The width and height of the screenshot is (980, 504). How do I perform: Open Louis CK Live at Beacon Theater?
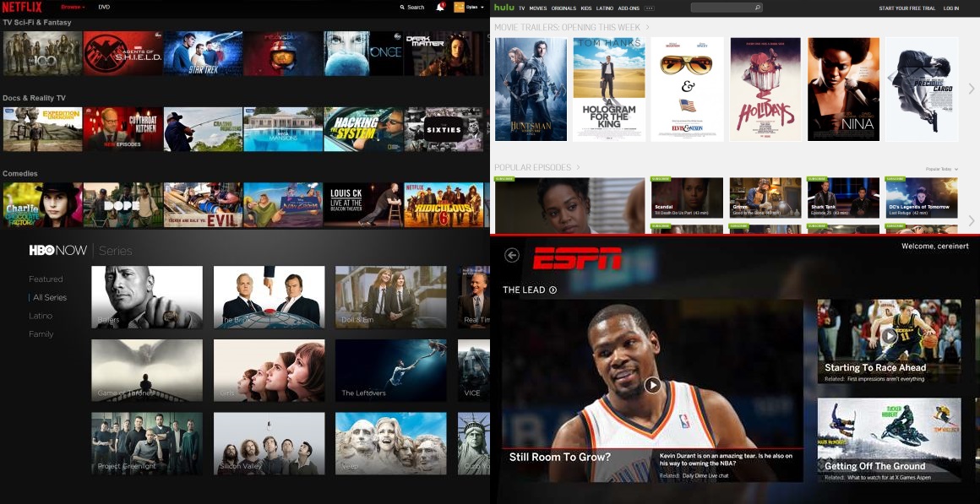coord(363,204)
